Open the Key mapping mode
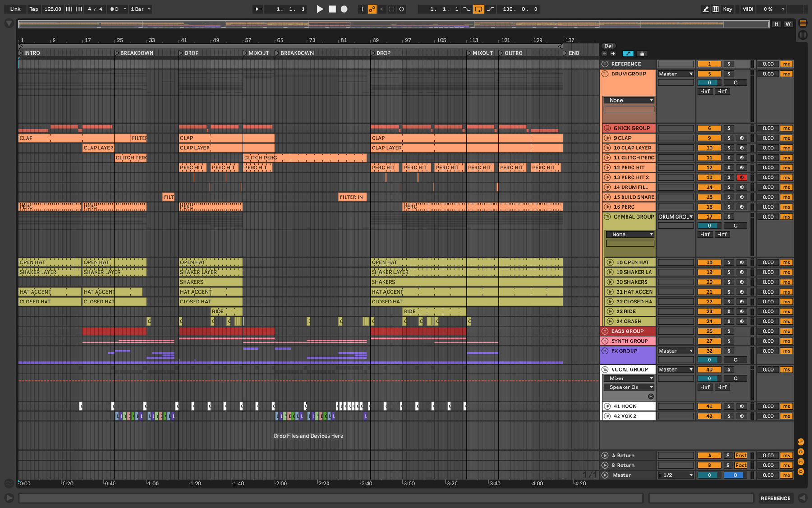This screenshot has width=812, height=508. (x=728, y=9)
